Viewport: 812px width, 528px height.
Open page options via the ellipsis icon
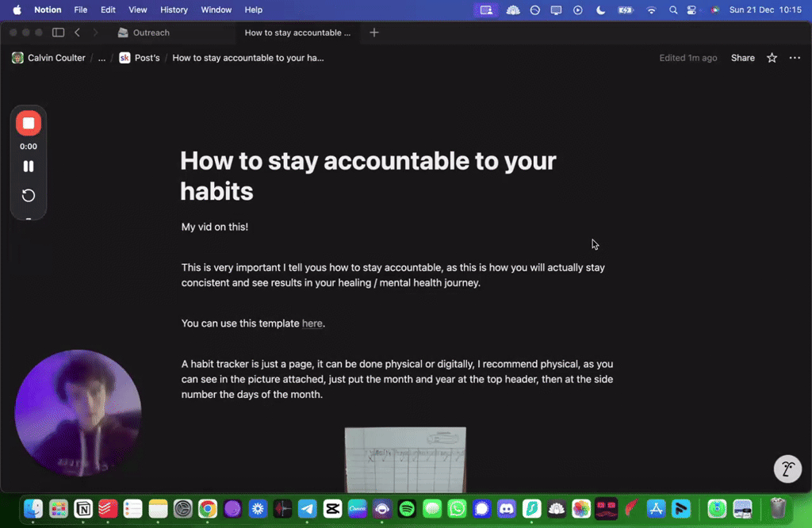tap(795, 57)
